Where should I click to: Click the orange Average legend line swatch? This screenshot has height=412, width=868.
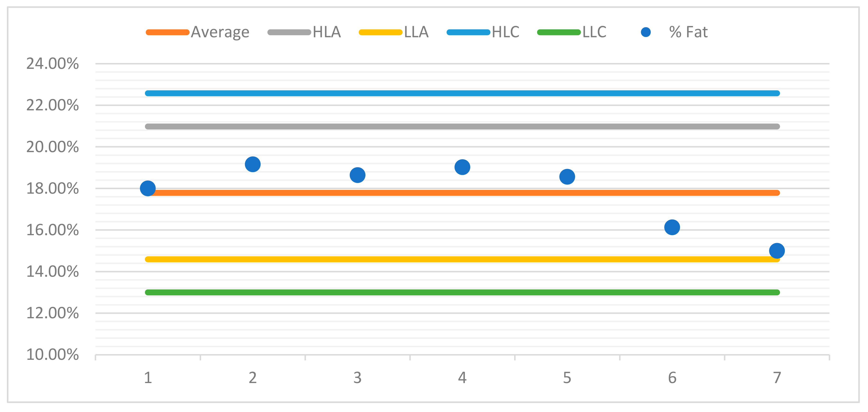[x=167, y=32]
